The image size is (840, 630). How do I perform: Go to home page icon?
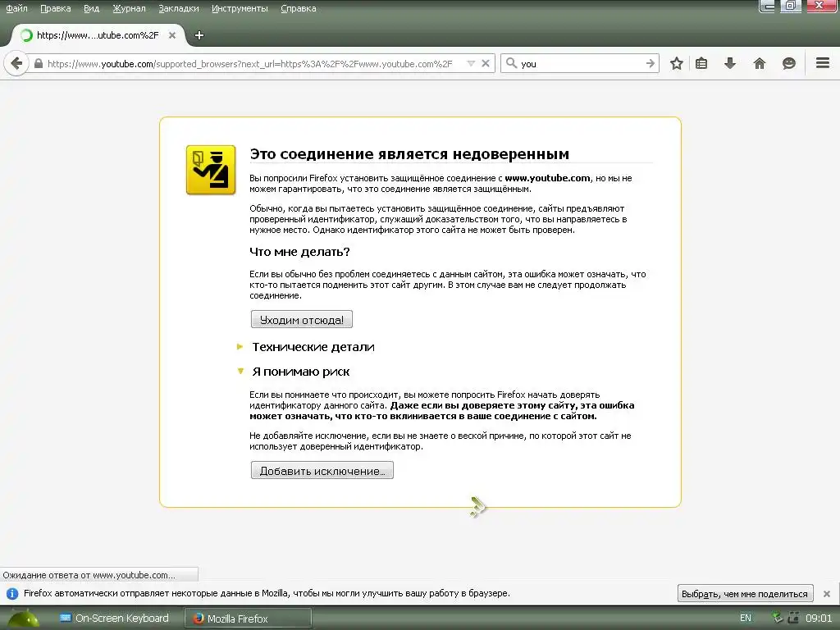760,64
